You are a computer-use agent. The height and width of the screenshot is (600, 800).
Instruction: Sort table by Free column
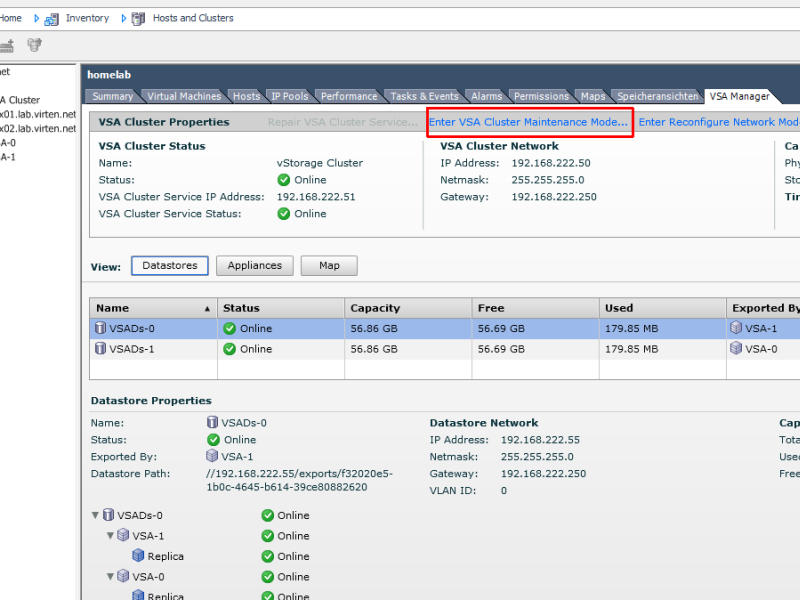pos(535,308)
